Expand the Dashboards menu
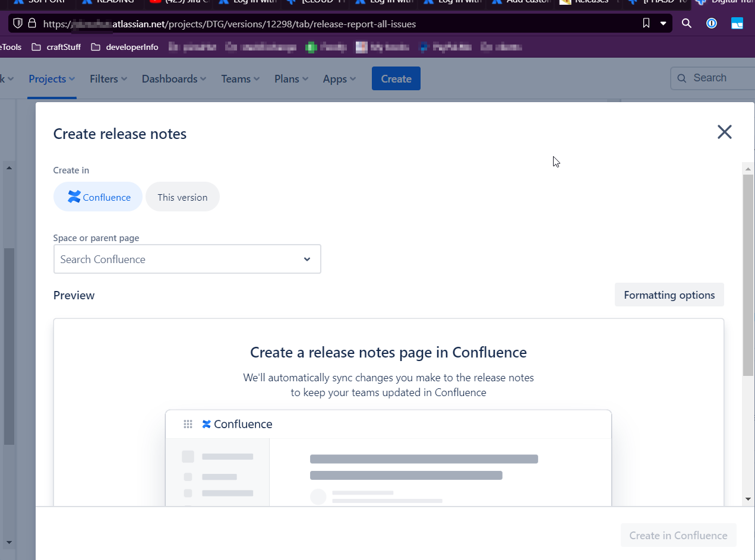This screenshot has height=560, width=755. pyautogui.click(x=174, y=78)
